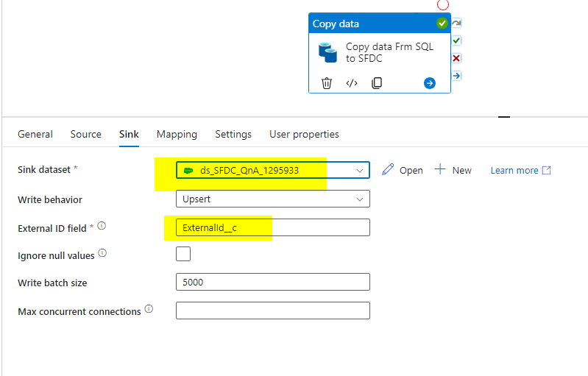View the activity source code icon
The image size is (588, 376).
click(x=351, y=83)
